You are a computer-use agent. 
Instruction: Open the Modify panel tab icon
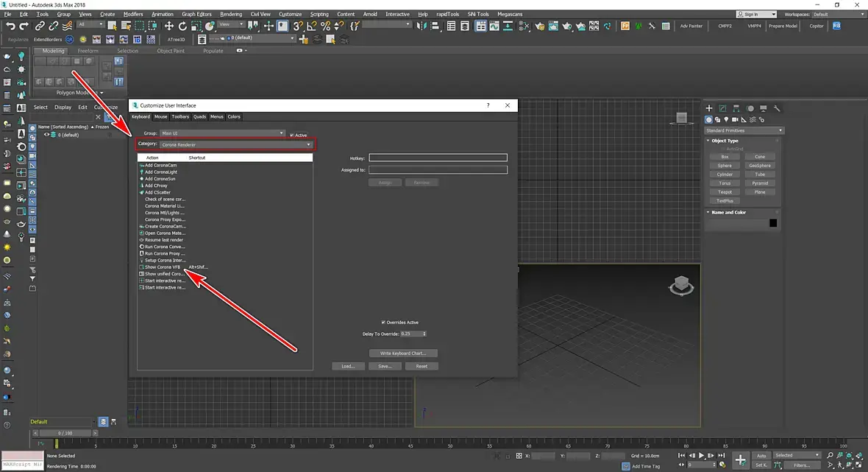click(x=722, y=108)
